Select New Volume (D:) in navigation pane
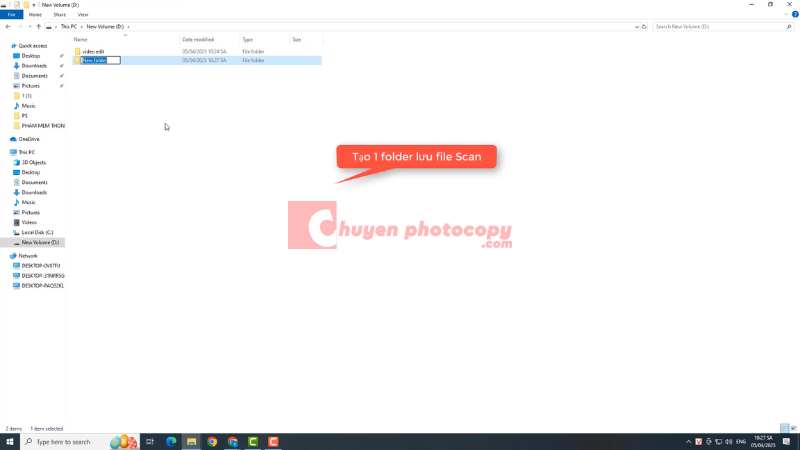Screen dimensions: 800x450 [x=40, y=242]
